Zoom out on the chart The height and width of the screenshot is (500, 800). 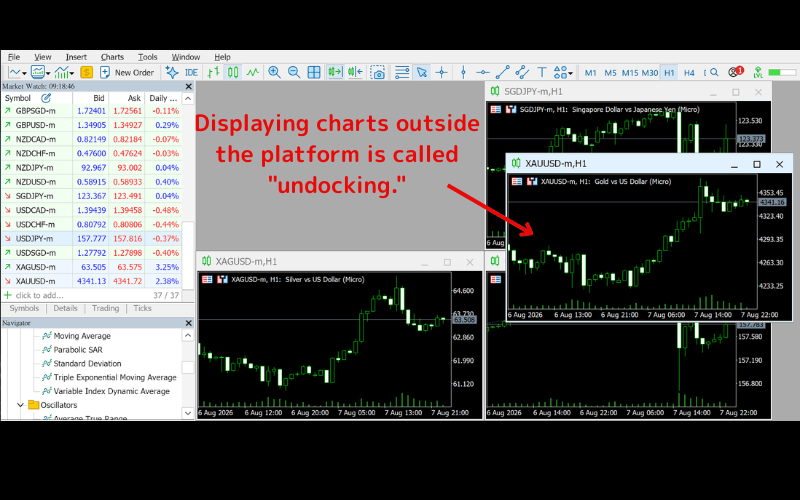(x=294, y=72)
